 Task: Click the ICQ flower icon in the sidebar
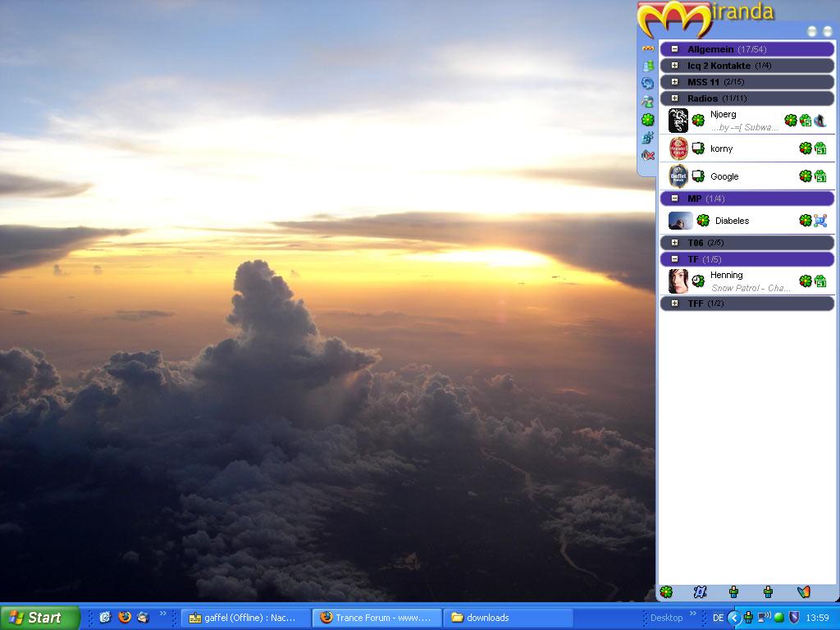coord(648,120)
